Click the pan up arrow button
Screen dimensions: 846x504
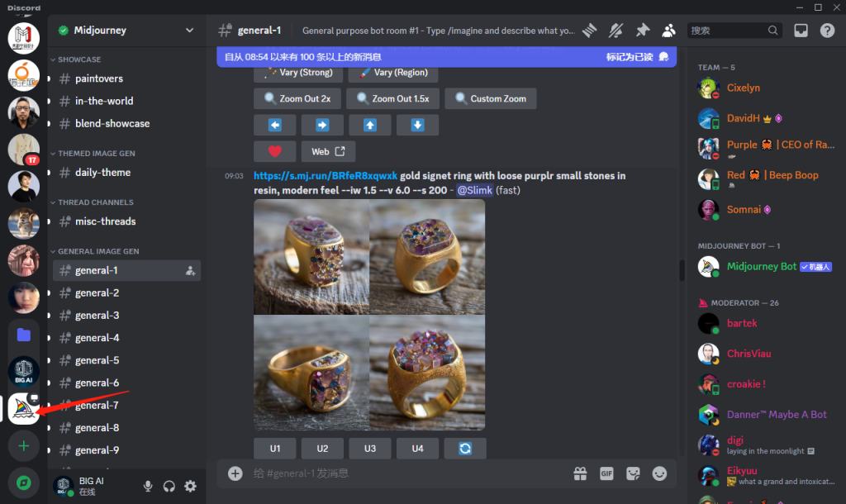coord(369,126)
